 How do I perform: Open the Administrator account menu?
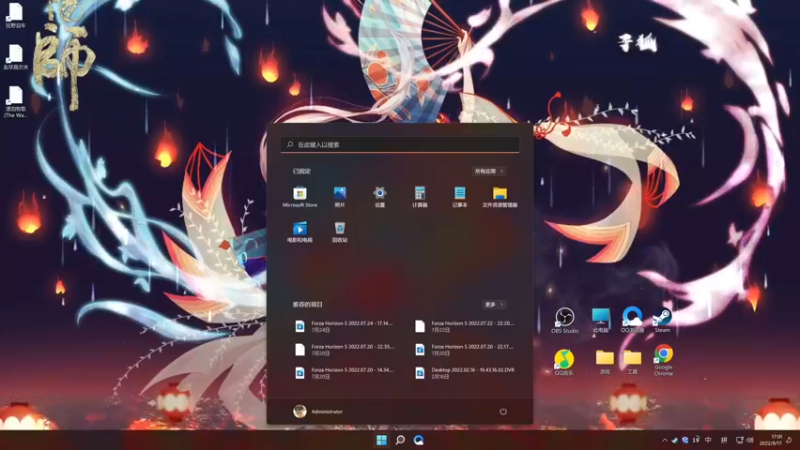[x=318, y=411]
